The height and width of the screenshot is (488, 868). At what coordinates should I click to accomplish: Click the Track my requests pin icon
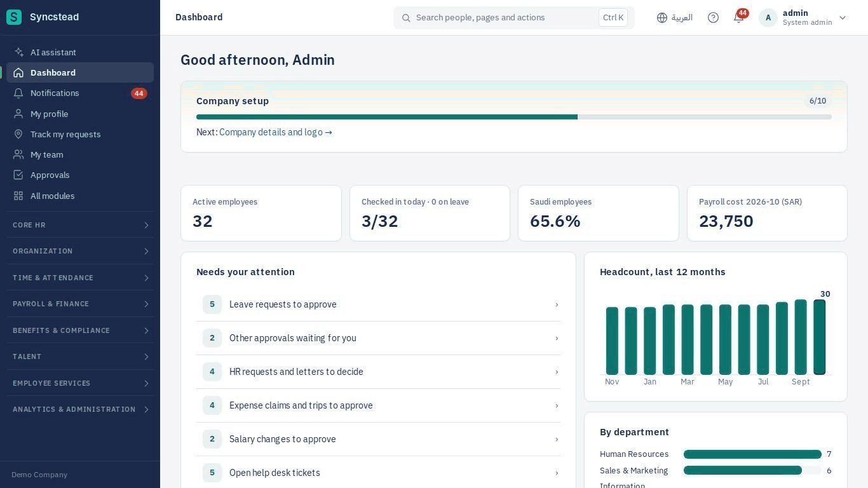point(18,134)
